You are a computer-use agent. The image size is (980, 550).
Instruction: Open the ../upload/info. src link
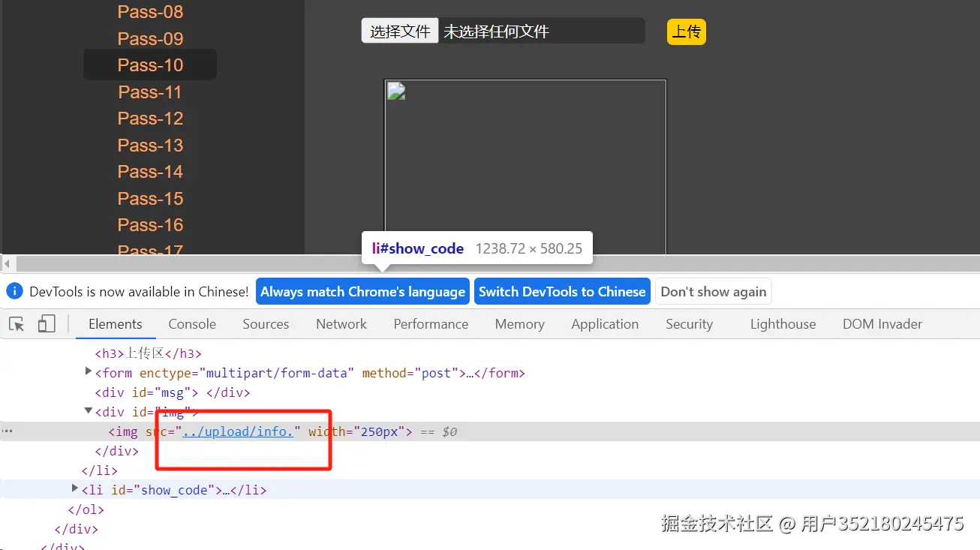pyautogui.click(x=238, y=431)
